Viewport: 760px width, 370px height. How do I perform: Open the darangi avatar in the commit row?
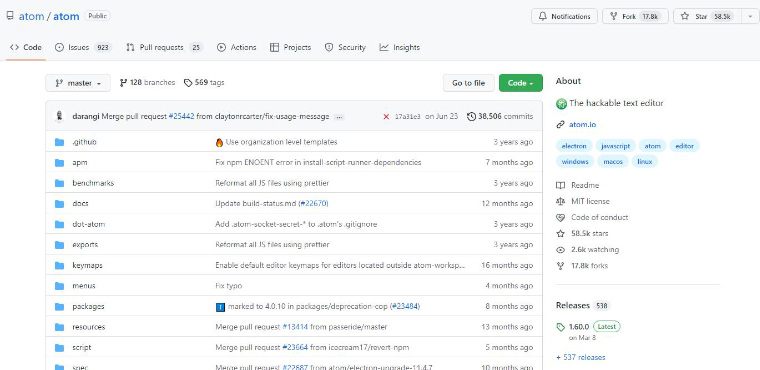pyautogui.click(x=59, y=116)
